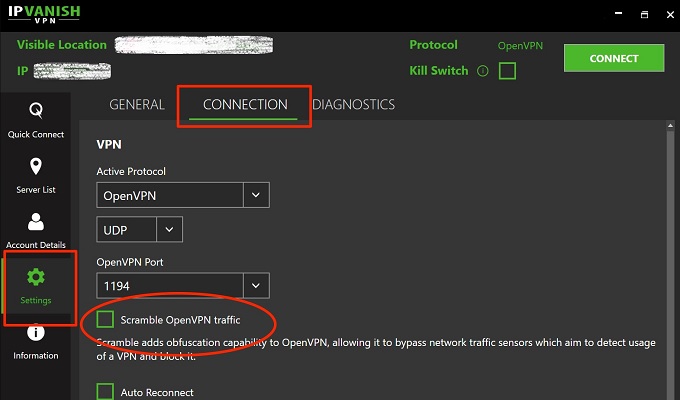Close the IPVanish window

[x=670, y=14]
